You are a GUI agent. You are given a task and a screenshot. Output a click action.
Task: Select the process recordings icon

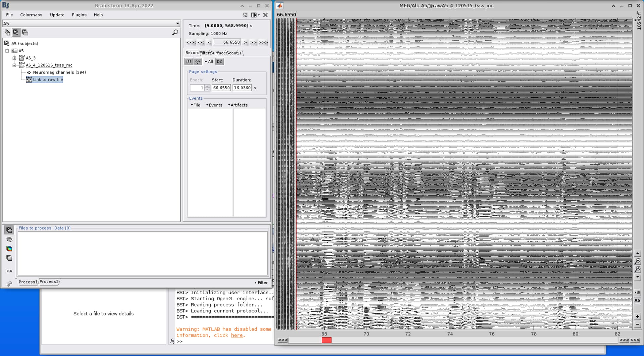[9, 230]
